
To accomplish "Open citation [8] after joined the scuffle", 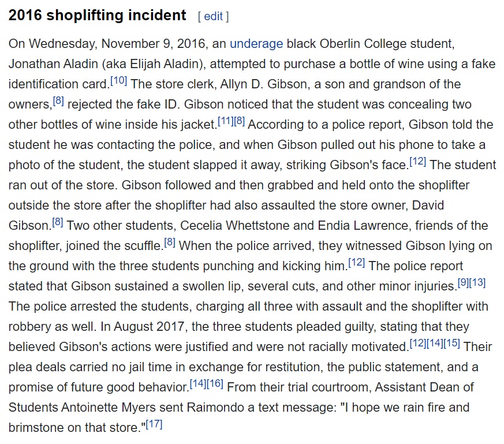I will (x=170, y=242).
